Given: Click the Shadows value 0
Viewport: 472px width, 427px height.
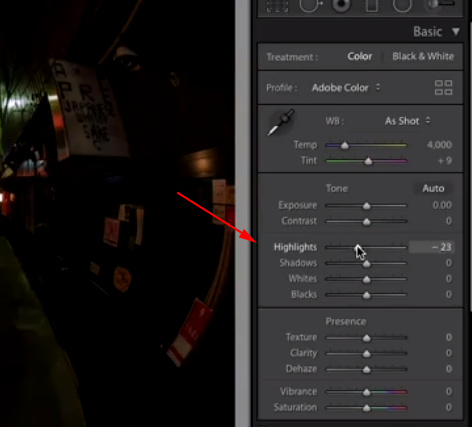Looking at the screenshot, I should (449, 263).
